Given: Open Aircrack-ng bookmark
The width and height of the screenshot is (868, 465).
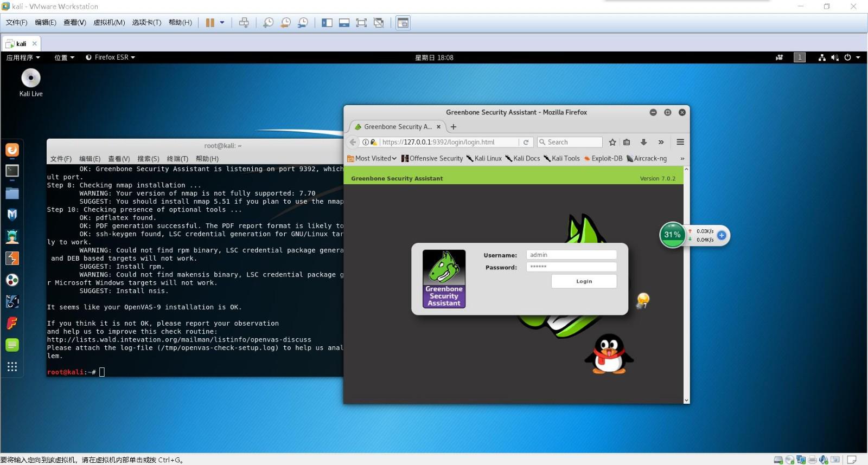Looking at the screenshot, I should (x=647, y=158).
